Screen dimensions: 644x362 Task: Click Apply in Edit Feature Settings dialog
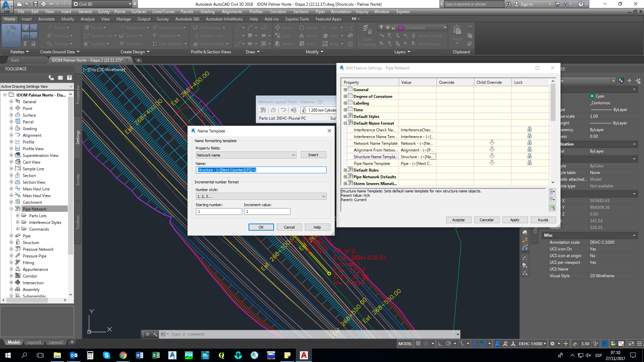click(x=515, y=220)
